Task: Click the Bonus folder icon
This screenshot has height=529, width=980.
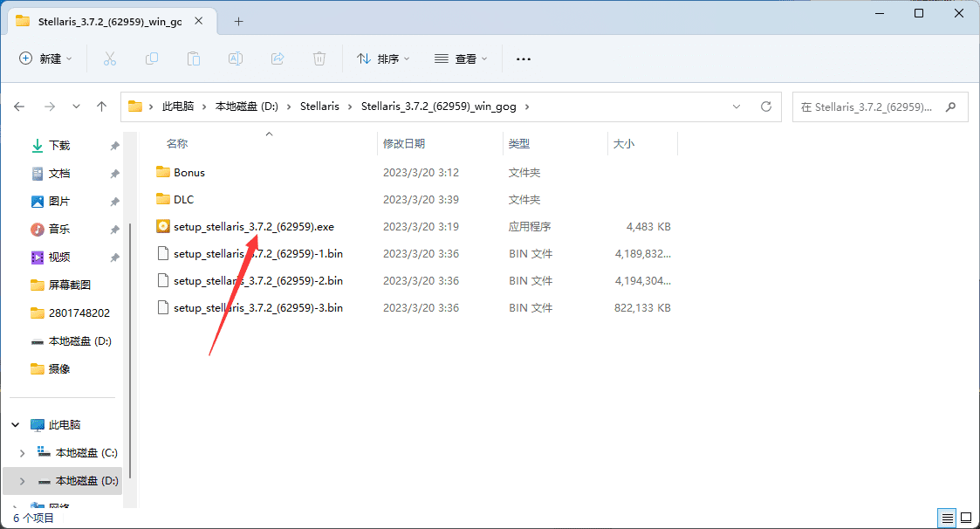Action: point(163,172)
